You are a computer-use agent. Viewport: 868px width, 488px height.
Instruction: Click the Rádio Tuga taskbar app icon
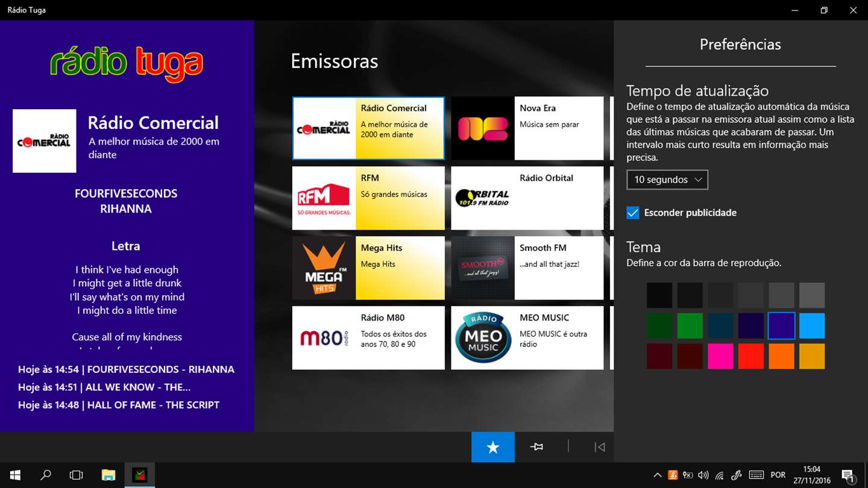point(140,475)
